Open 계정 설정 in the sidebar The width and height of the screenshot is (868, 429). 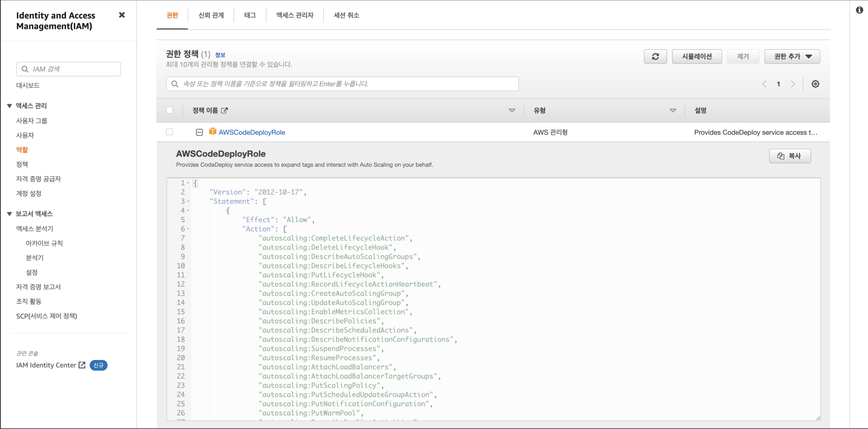tap(29, 194)
